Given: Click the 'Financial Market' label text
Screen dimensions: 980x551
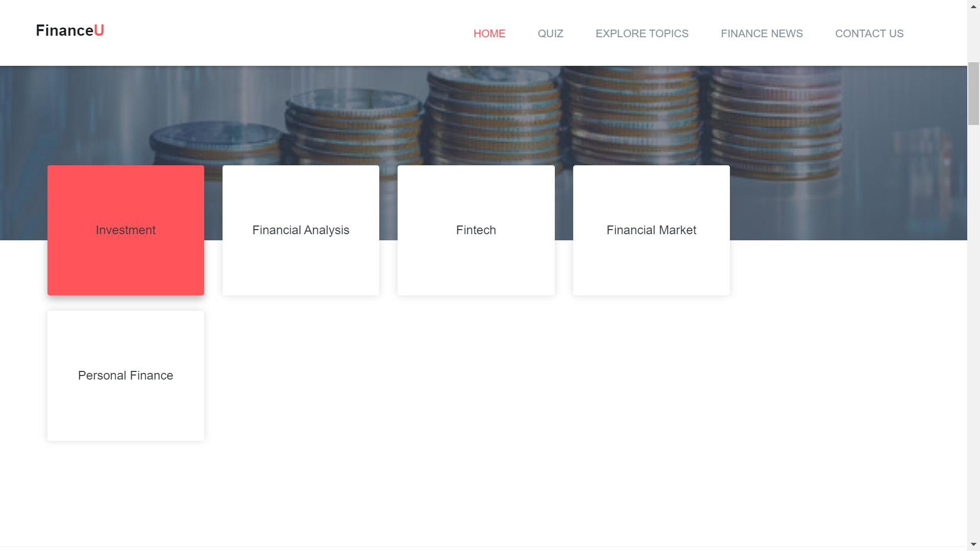Looking at the screenshot, I should [x=651, y=230].
